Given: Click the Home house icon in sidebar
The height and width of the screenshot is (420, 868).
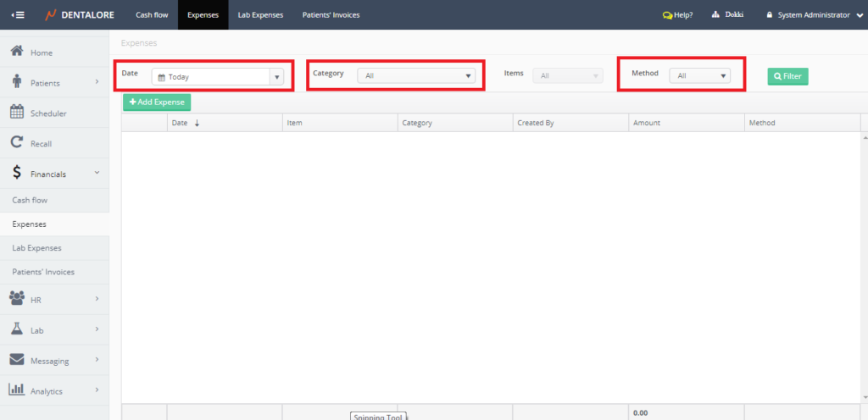Looking at the screenshot, I should [x=16, y=52].
